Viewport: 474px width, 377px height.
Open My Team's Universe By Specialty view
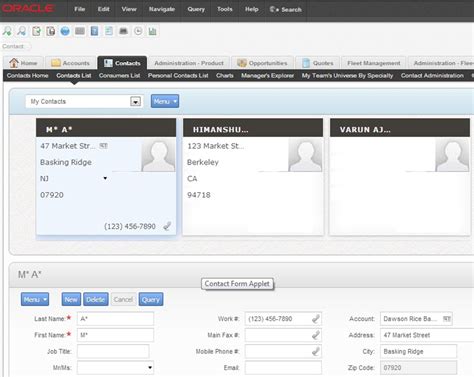point(347,76)
